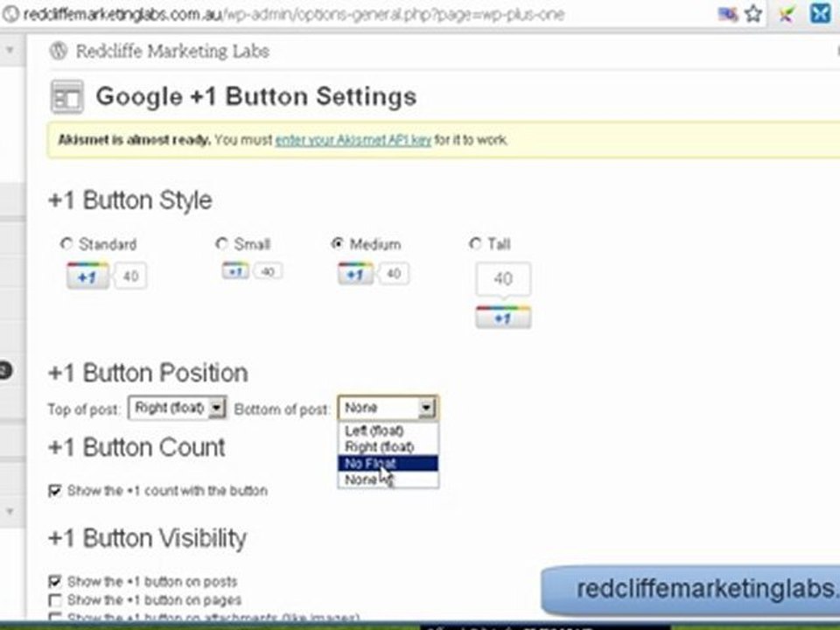Choose No Float in the dropdown list

coord(388,464)
